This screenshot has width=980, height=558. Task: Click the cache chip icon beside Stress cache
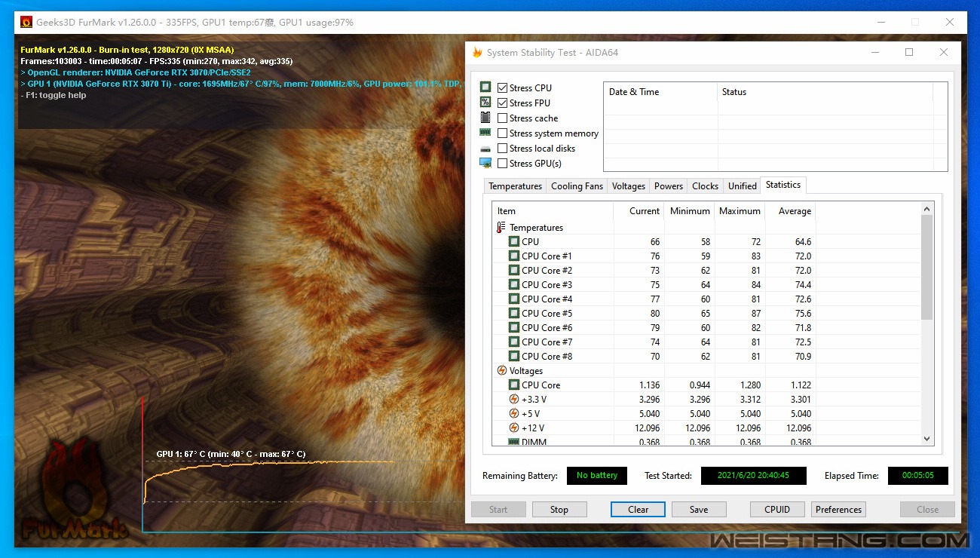pyautogui.click(x=485, y=118)
